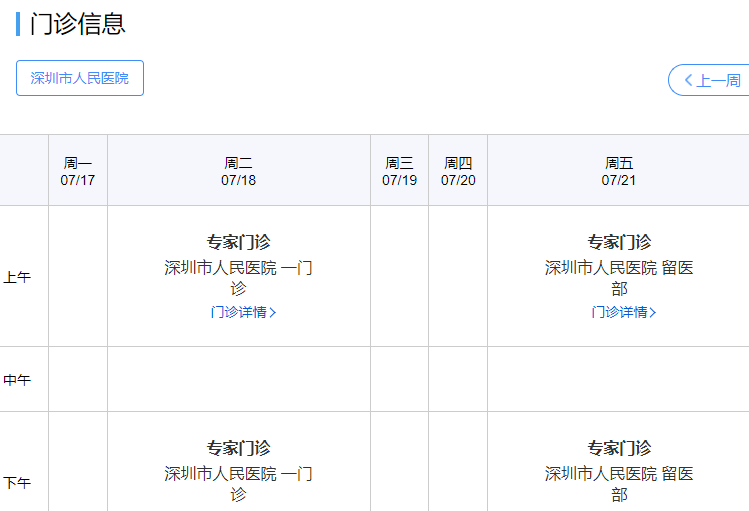Select the 周三 07/19 column header
This screenshot has width=749, height=511.
[399, 171]
